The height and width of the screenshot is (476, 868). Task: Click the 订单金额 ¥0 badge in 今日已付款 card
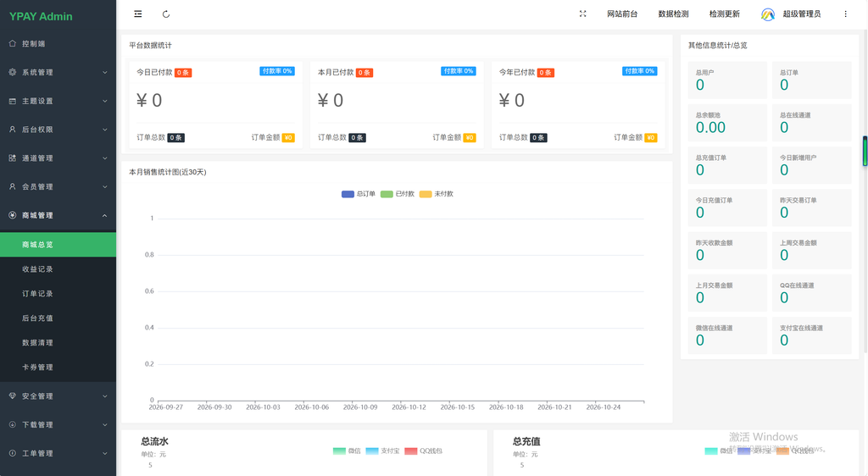288,138
